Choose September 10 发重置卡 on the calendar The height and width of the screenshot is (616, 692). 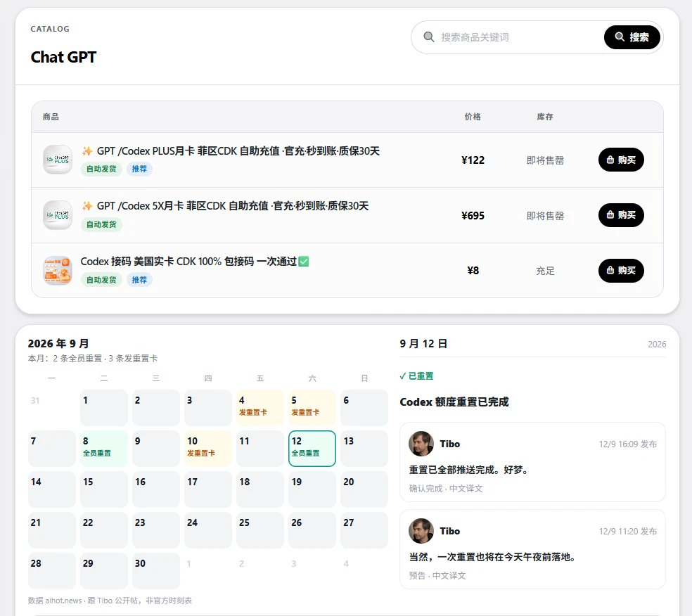208,449
